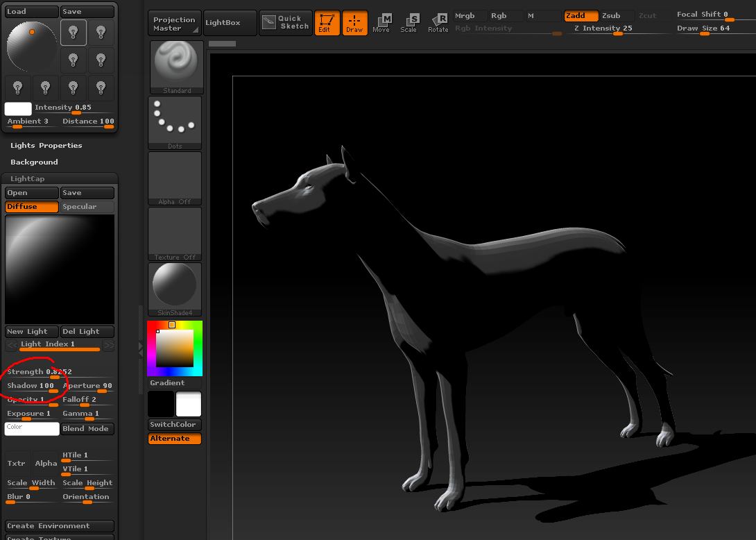The height and width of the screenshot is (540, 756).
Task: Click the SwitchColor button
Action: [175, 425]
